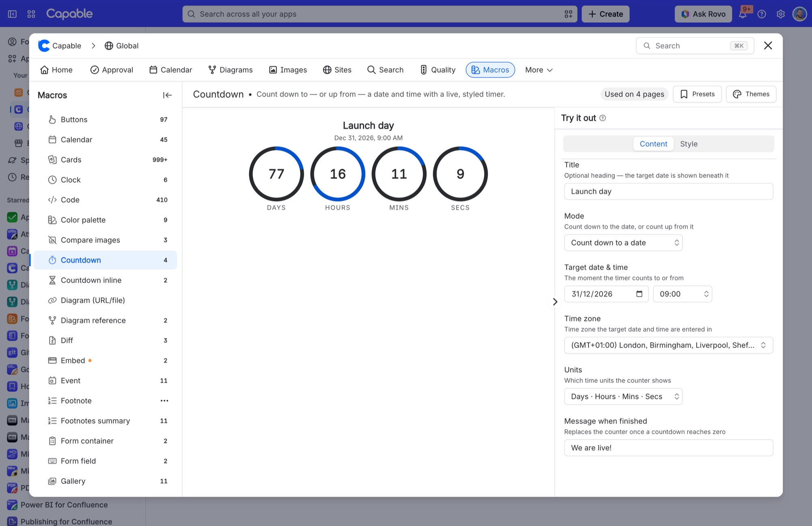Image resolution: width=812 pixels, height=526 pixels.
Task: Switch to the Content tab
Action: pyautogui.click(x=653, y=144)
